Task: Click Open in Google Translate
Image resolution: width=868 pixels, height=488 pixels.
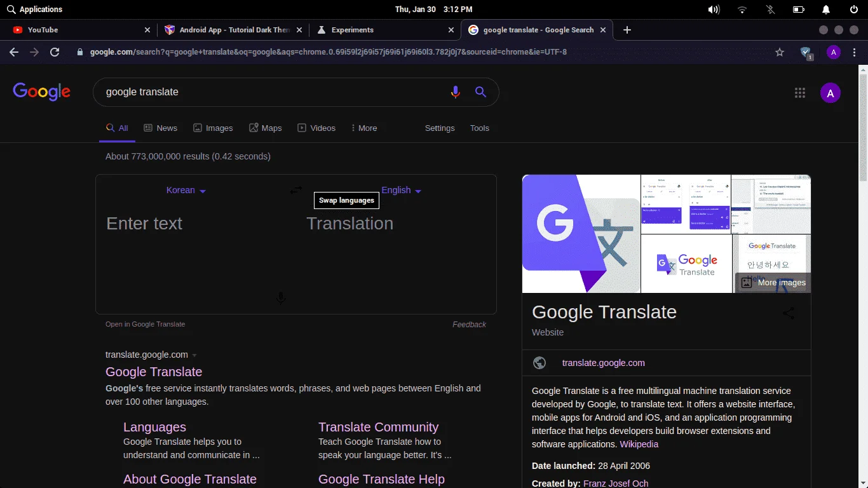Action: pyautogui.click(x=146, y=324)
